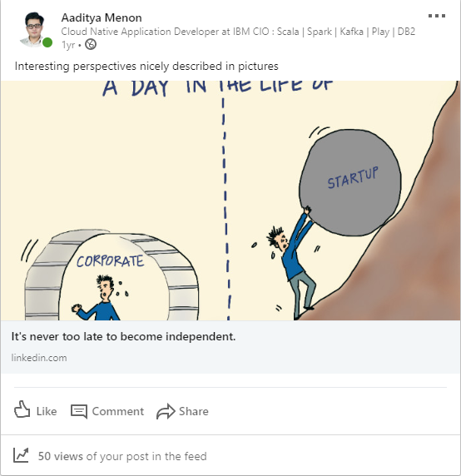Open the corporate versus startup cartoon image

point(230,201)
